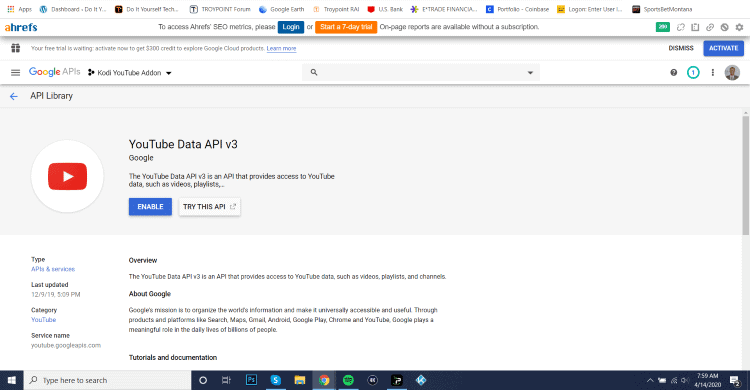
Task: Click in the Google APIs search field
Action: coord(421,72)
